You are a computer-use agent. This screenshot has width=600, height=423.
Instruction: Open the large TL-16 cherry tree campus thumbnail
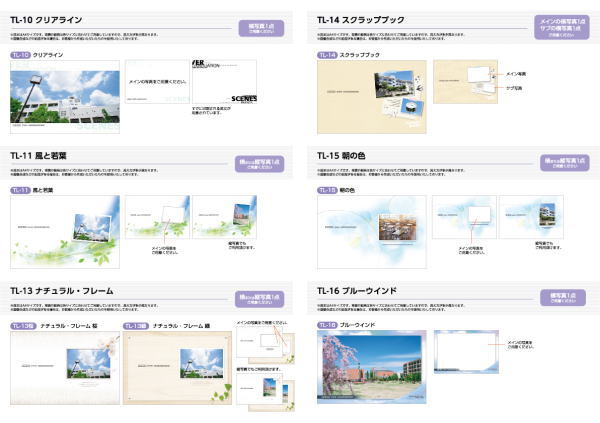[x=372, y=367]
